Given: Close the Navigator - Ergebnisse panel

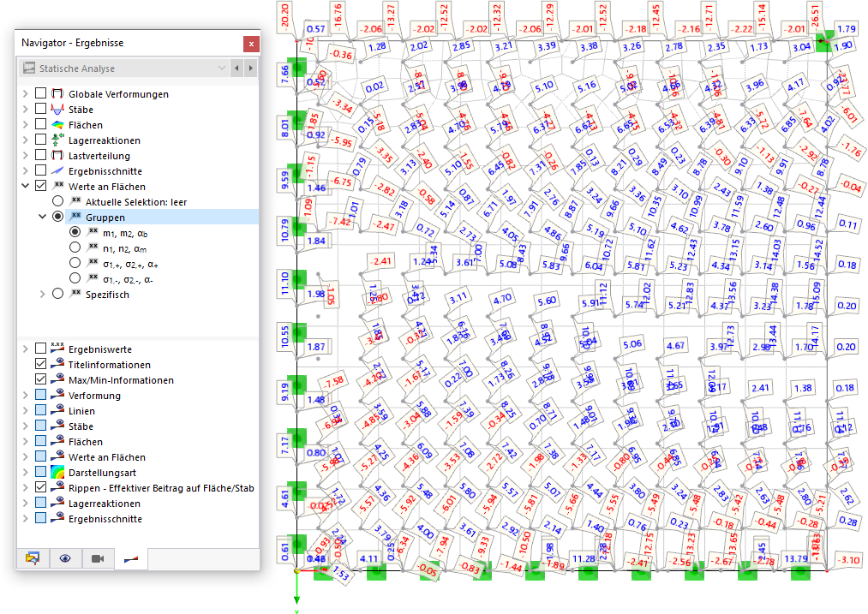Looking at the screenshot, I should (x=251, y=44).
